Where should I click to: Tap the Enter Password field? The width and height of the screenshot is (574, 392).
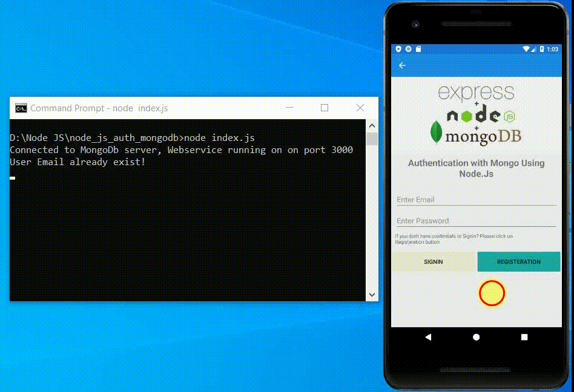tap(477, 221)
